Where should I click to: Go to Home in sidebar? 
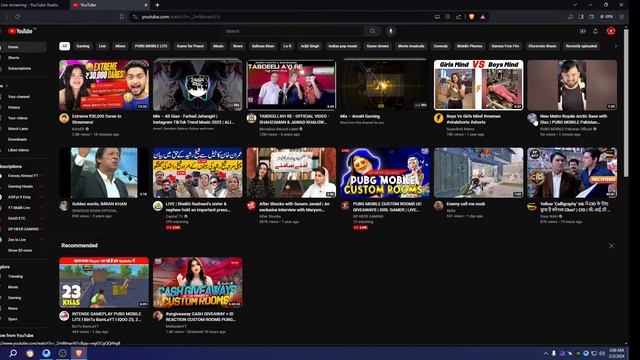[x=23, y=47]
